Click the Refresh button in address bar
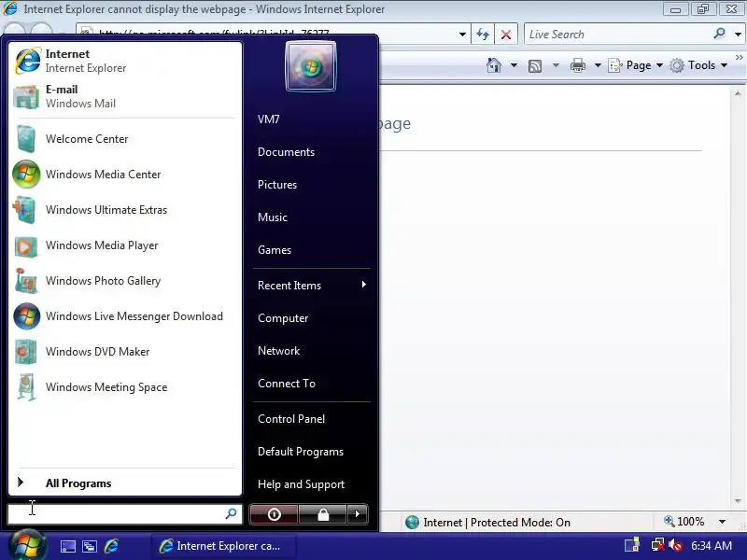 tap(483, 35)
